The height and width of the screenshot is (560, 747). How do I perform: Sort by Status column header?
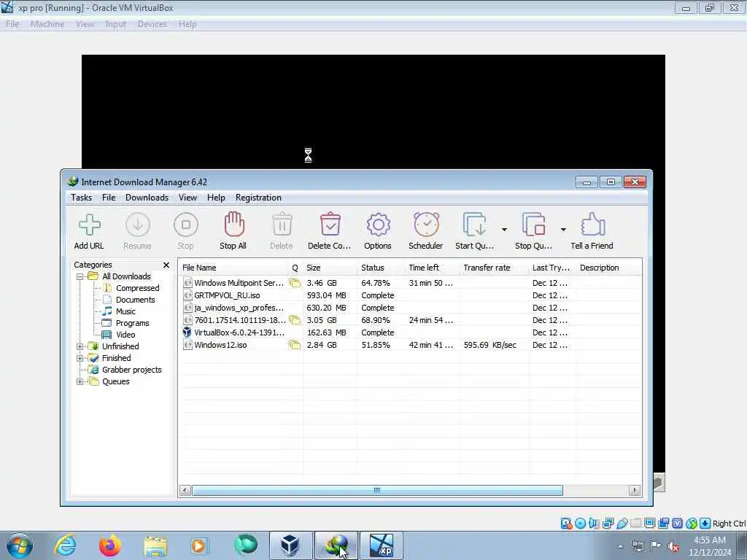coord(381,268)
